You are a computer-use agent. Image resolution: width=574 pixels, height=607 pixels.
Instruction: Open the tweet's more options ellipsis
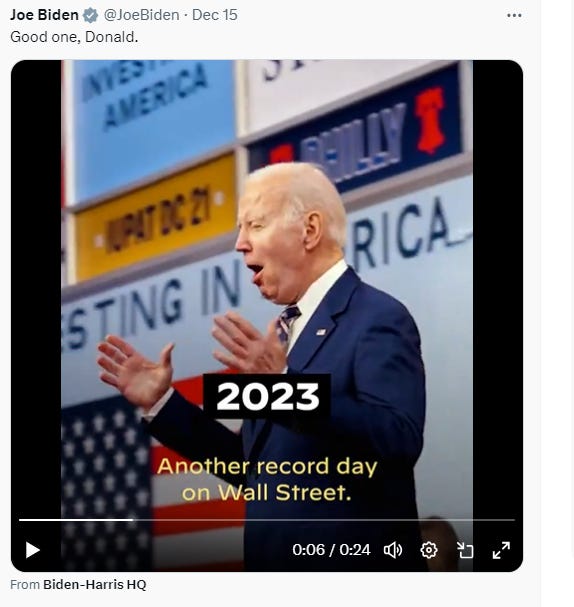[514, 15]
